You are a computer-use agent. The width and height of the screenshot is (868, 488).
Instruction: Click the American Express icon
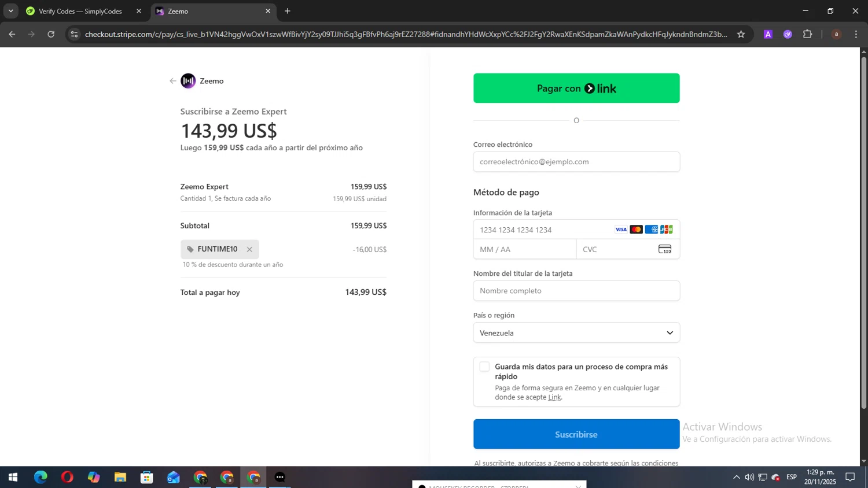click(651, 230)
